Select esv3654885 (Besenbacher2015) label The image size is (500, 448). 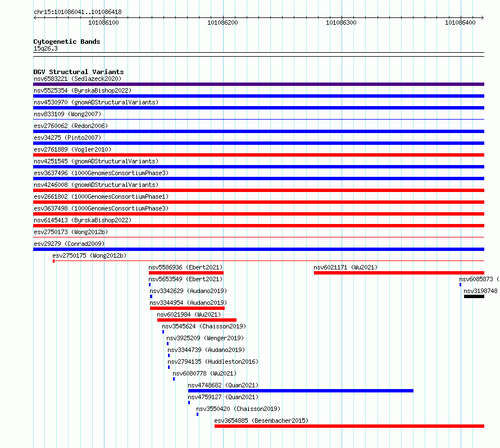click(x=261, y=420)
